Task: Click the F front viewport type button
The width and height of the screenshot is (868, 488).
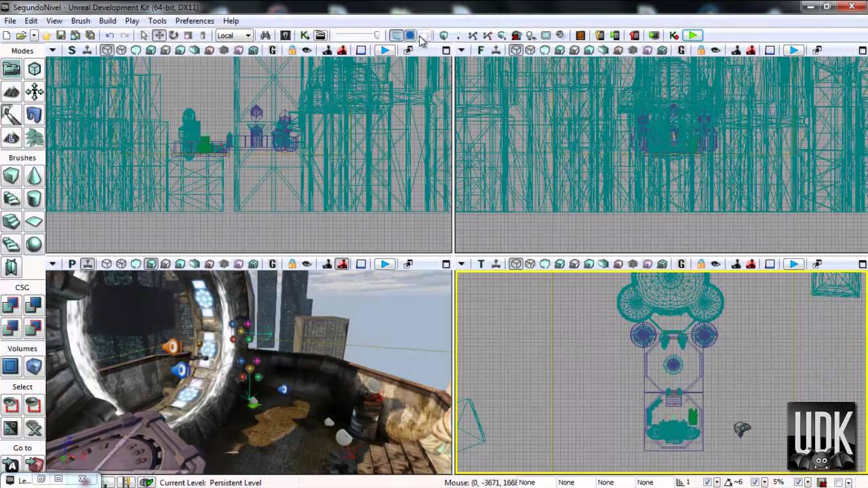Action: [481, 50]
